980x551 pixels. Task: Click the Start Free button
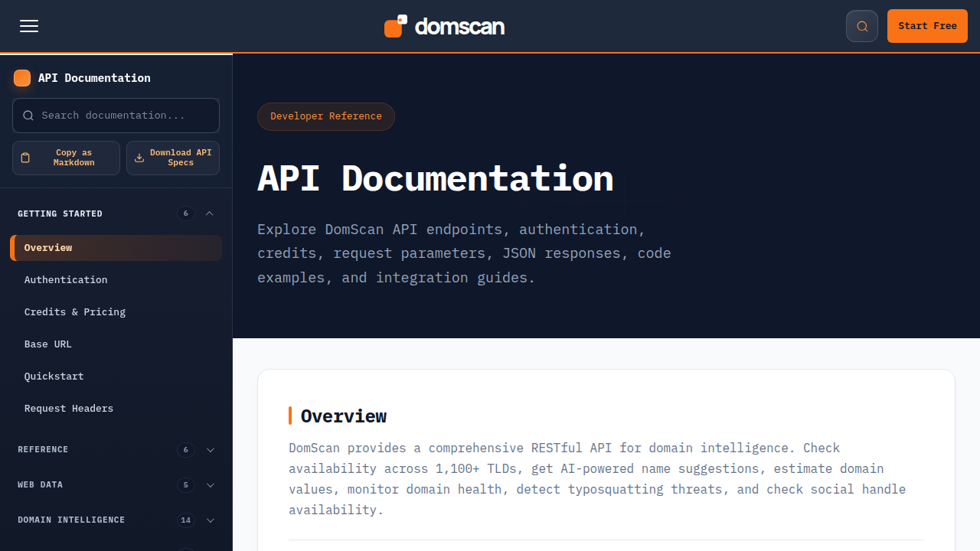[927, 26]
